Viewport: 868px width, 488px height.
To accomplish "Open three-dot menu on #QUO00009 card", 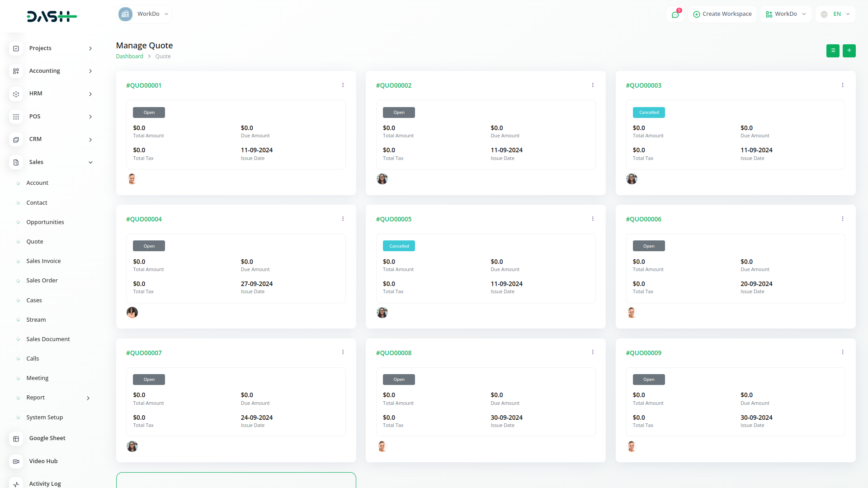I will 843,352.
